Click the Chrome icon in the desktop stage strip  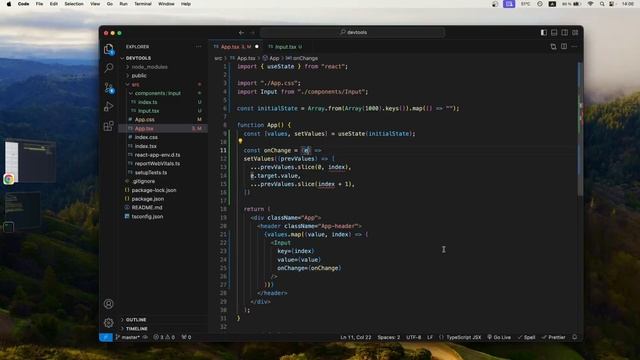click(9, 179)
